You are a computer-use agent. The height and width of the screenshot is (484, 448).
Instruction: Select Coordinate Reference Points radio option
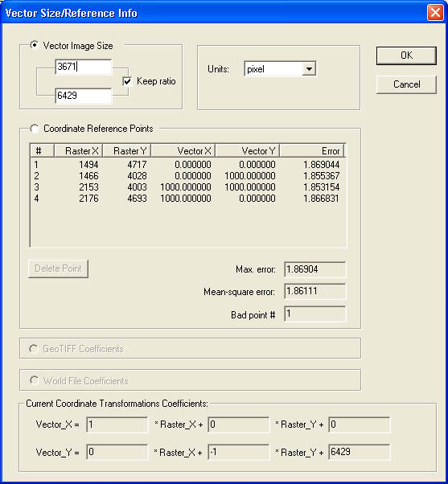pyautogui.click(x=35, y=129)
